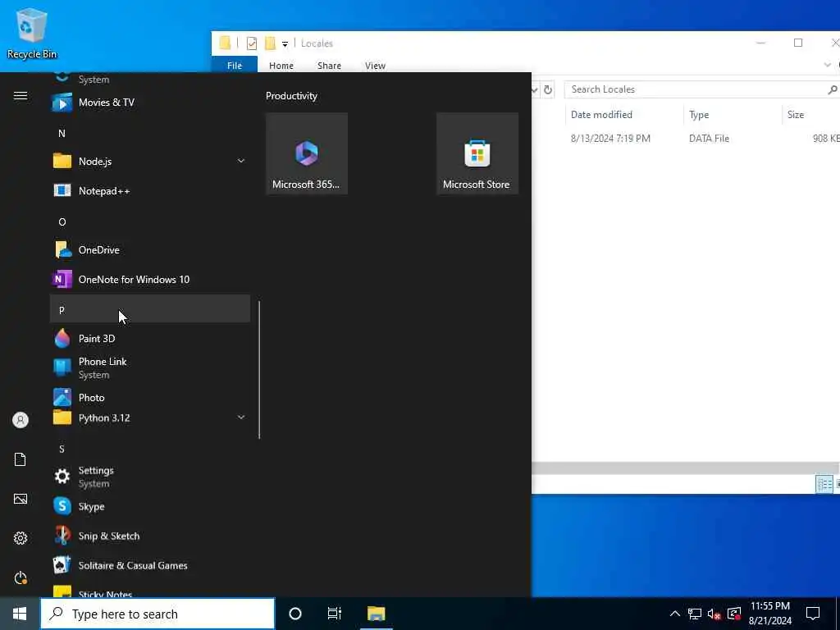Open Pictures from Start sidebar
The image size is (840, 630).
[21, 499]
